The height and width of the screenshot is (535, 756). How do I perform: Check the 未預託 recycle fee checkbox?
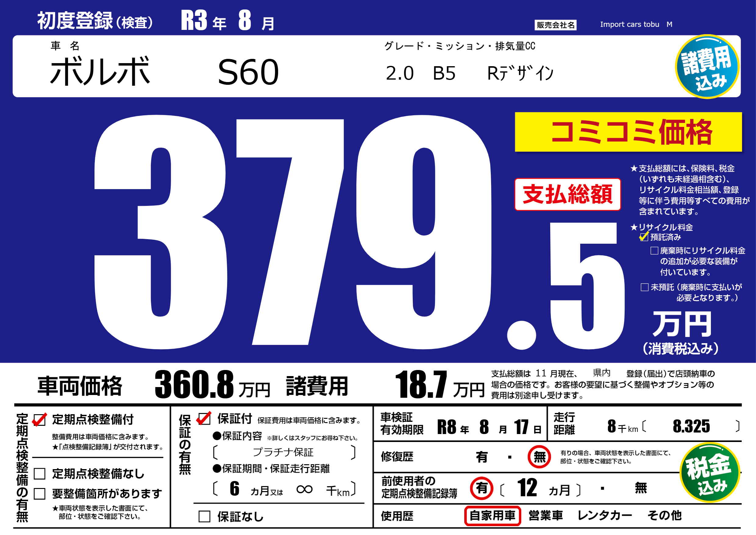coord(644,287)
